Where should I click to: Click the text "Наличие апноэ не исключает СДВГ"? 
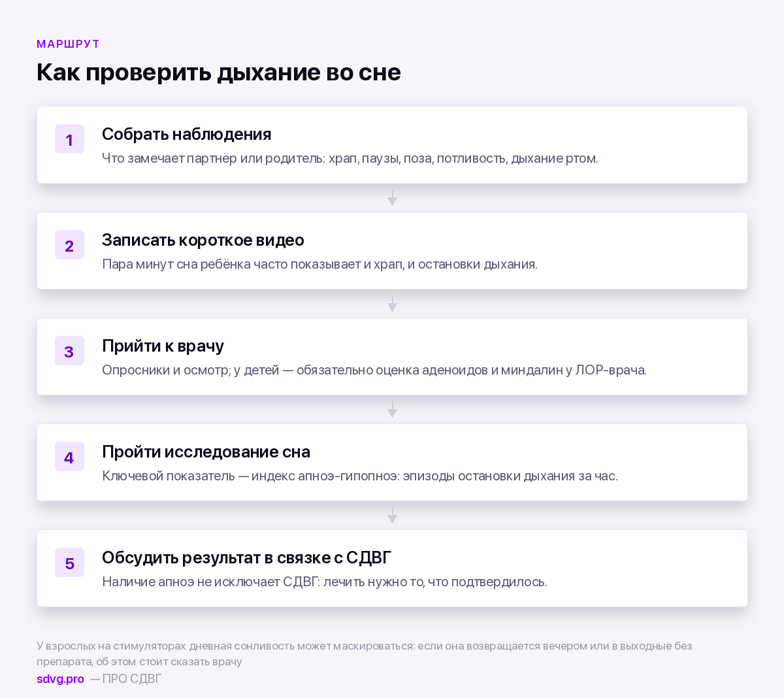pos(211,582)
